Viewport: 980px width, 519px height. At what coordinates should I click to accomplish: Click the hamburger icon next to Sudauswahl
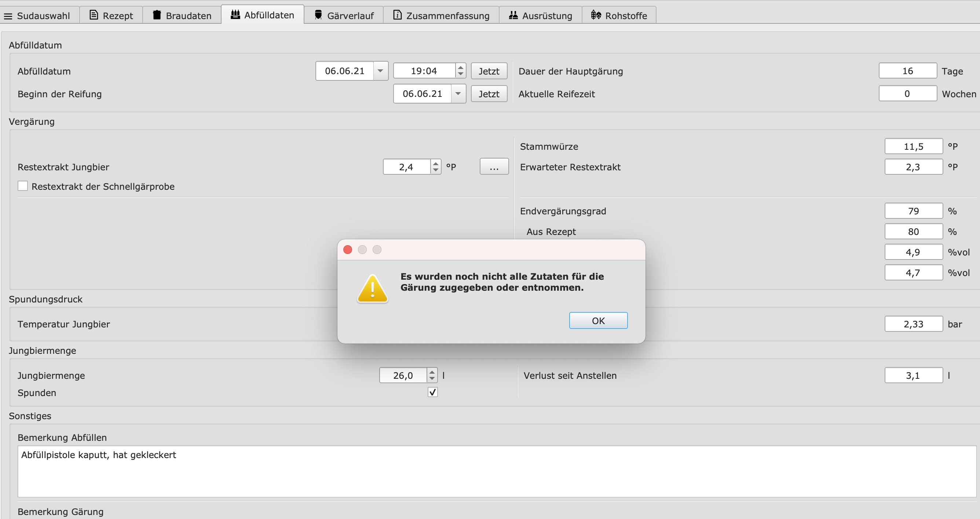[8, 16]
